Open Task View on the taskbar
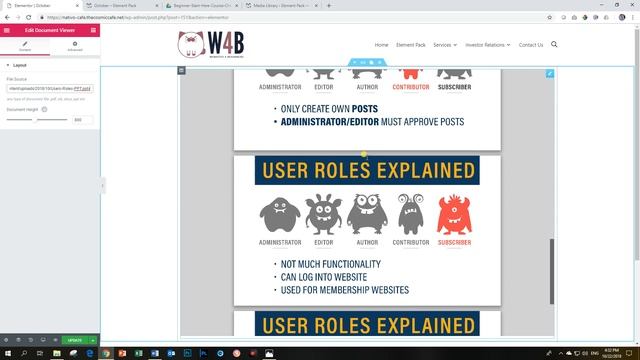The height and width of the screenshot is (360, 640). 40,353
